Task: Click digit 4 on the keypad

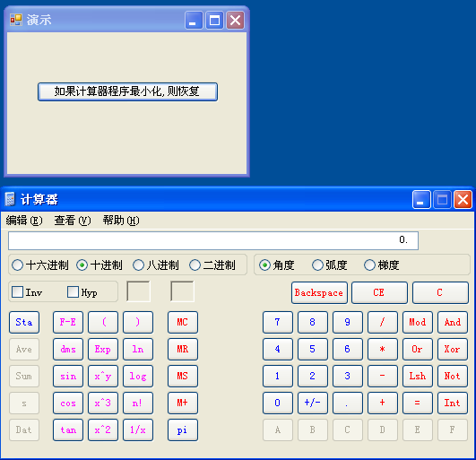Action: coord(278,349)
